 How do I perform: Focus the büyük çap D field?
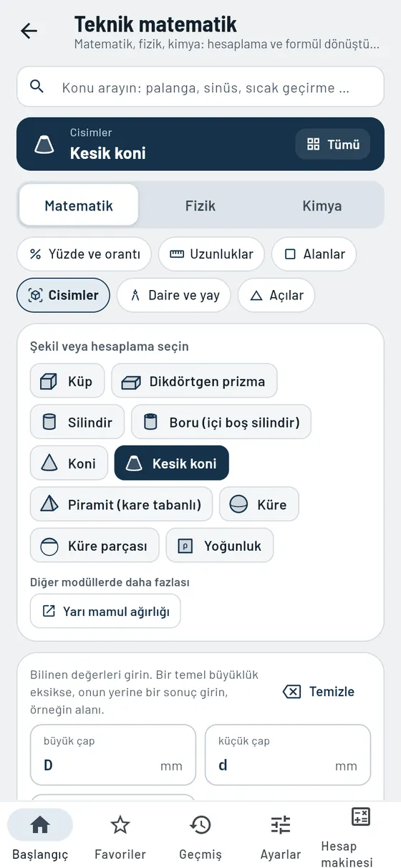pyautogui.click(x=113, y=755)
